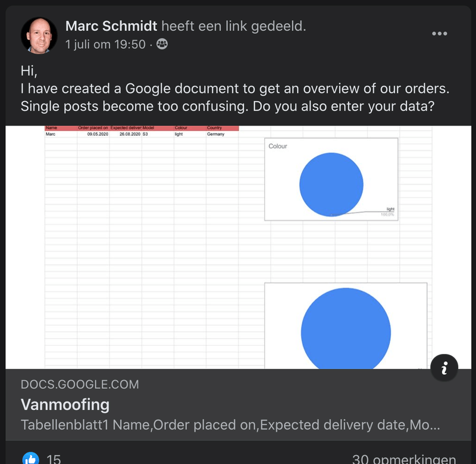The image size is (476, 464).
Task: Click the post timestamp 1 juli om 19:50
Action: click(105, 44)
